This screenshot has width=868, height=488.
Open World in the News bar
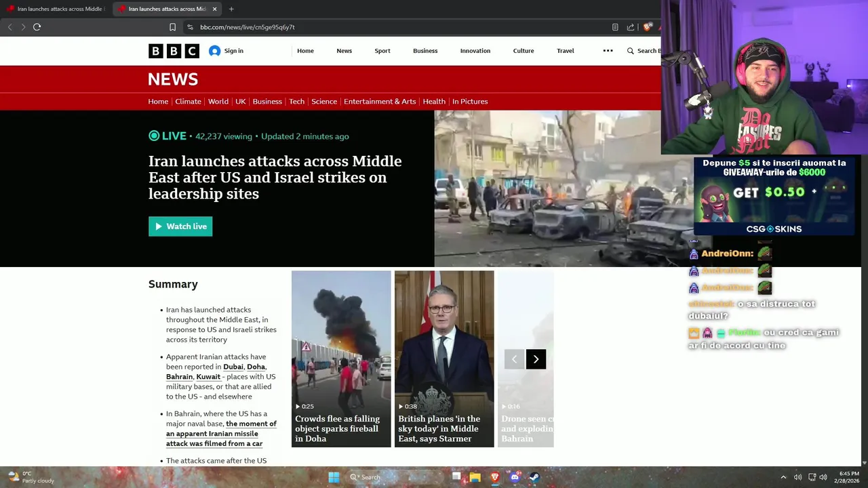click(218, 102)
